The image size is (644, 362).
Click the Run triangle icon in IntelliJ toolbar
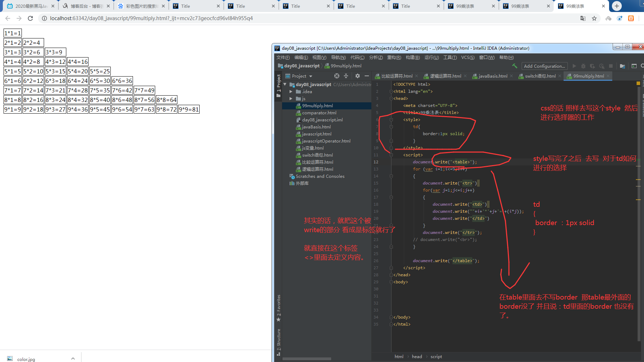(574, 66)
